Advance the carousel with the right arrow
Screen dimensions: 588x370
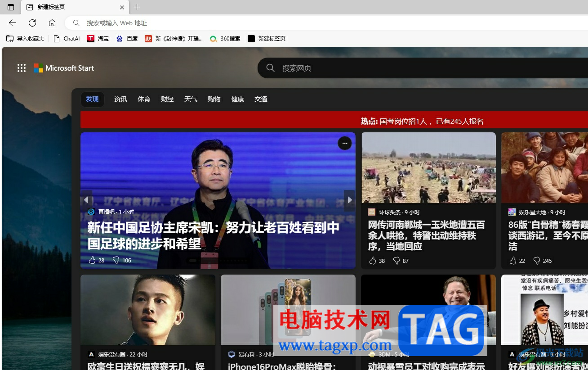coord(349,199)
